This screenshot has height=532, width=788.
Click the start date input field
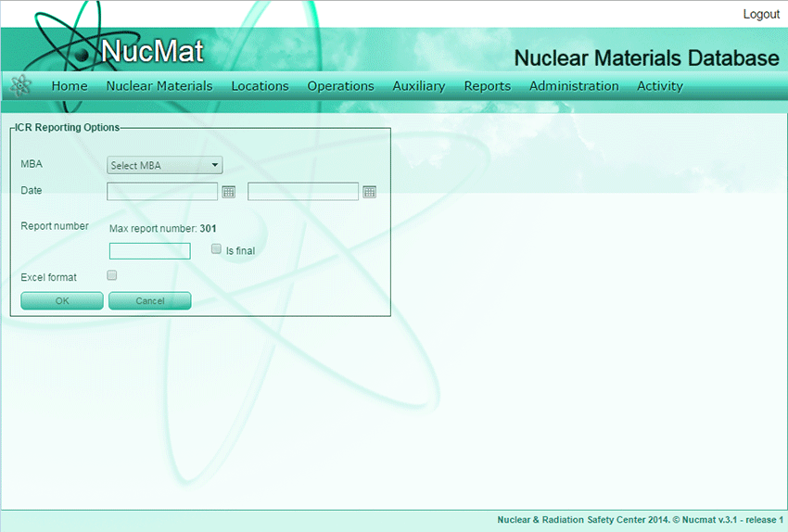coord(162,192)
